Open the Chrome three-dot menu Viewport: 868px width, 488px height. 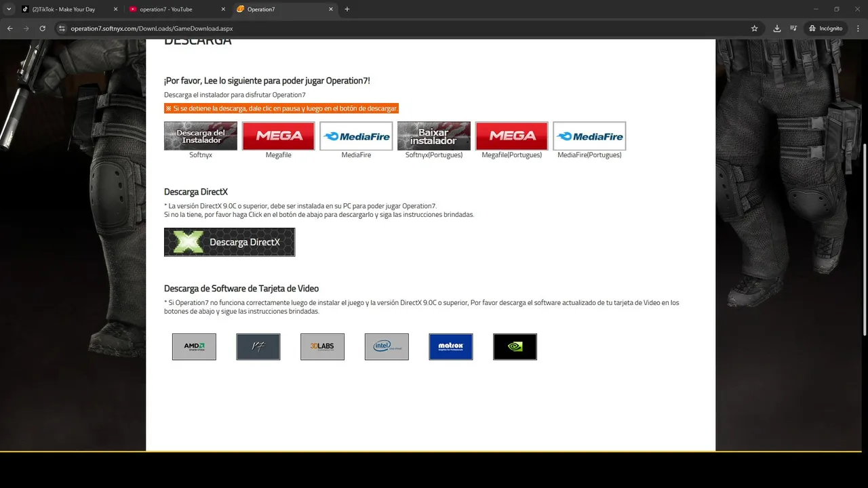(x=857, y=28)
